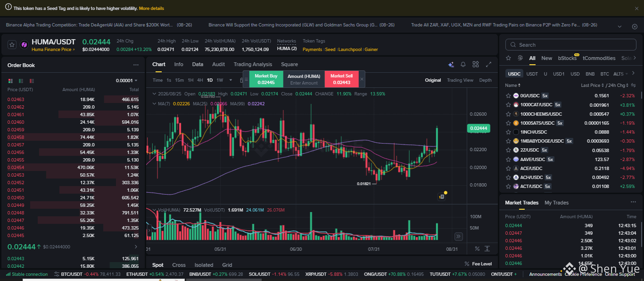Switch to the Info tab
The image size is (644, 281).
179,65
